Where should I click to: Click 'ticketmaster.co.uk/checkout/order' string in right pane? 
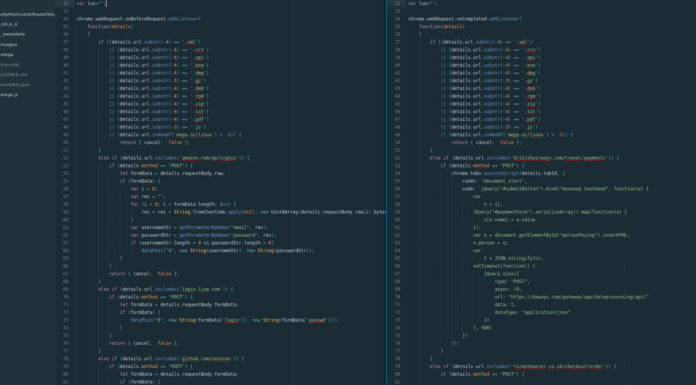click(558, 366)
